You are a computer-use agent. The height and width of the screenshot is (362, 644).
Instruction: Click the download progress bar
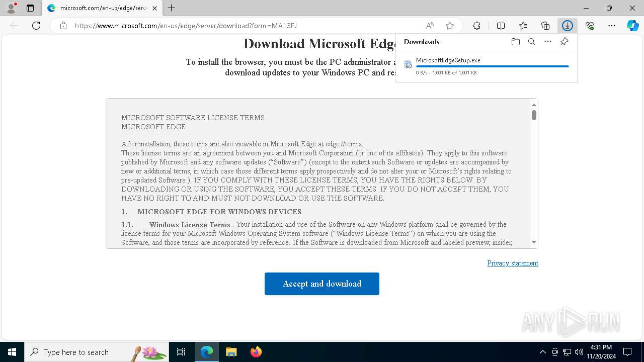point(493,66)
